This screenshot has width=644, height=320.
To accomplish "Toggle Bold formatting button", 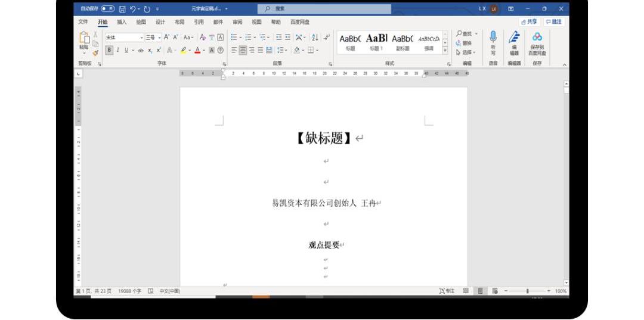I will 109,51.
